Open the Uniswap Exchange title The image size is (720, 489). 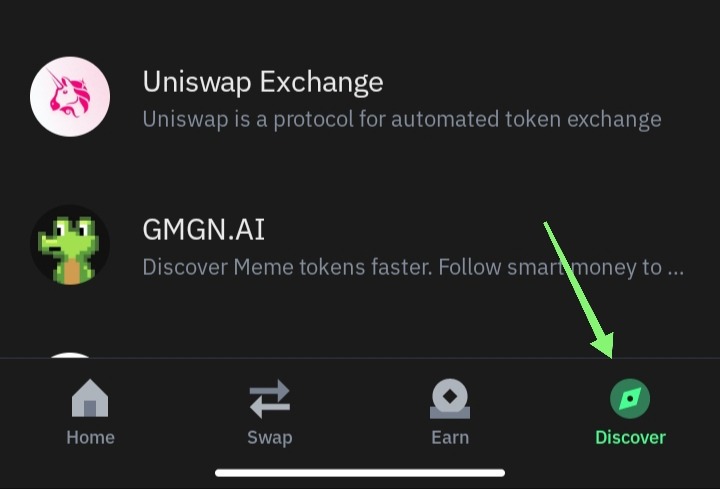click(x=263, y=83)
